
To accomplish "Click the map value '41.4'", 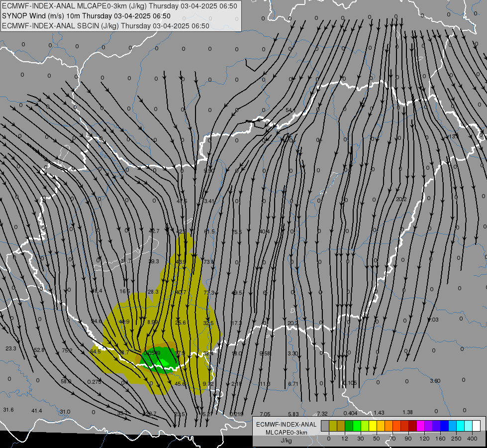I will 37,411.
